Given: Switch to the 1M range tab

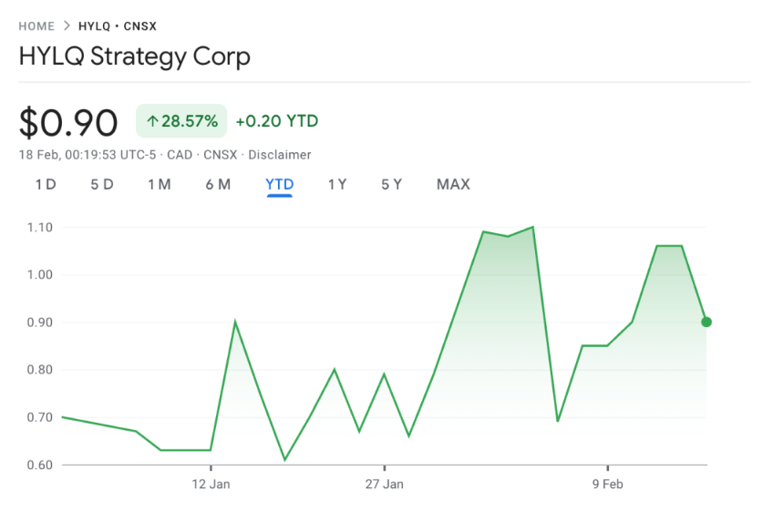Looking at the screenshot, I should tap(160, 184).
